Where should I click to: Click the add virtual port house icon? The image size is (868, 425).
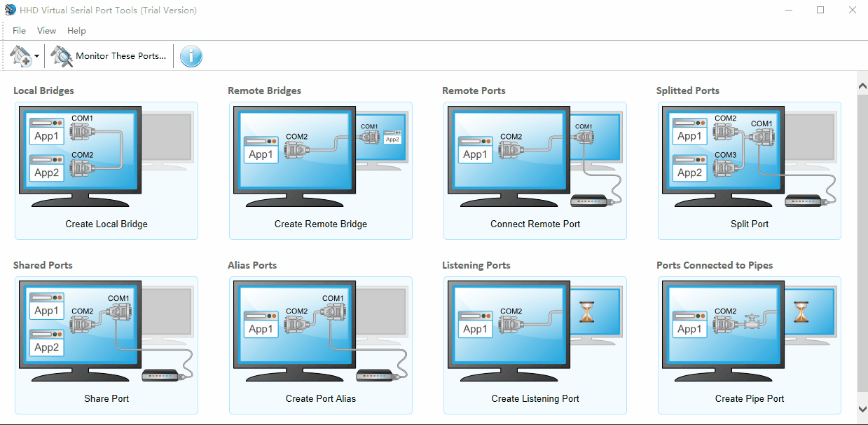pyautogui.click(x=21, y=56)
